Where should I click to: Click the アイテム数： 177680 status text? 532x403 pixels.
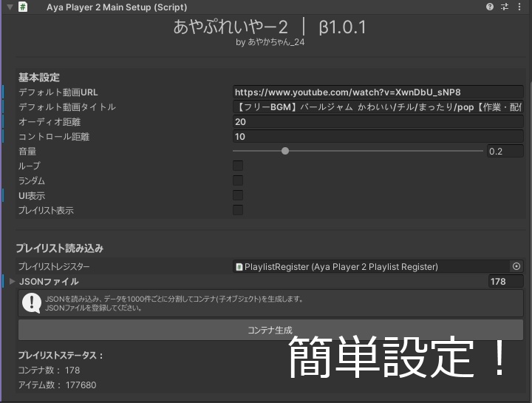[x=58, y=385]
